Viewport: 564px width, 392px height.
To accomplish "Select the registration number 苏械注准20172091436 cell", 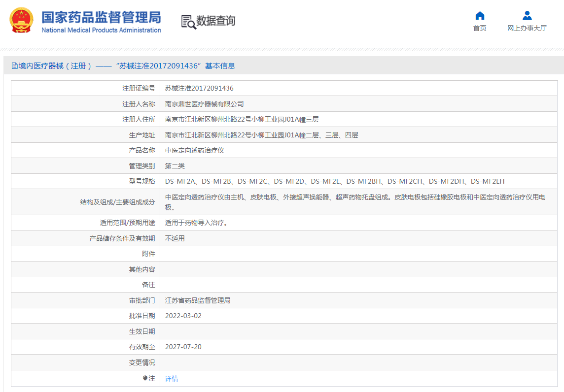I will (197, 88).
